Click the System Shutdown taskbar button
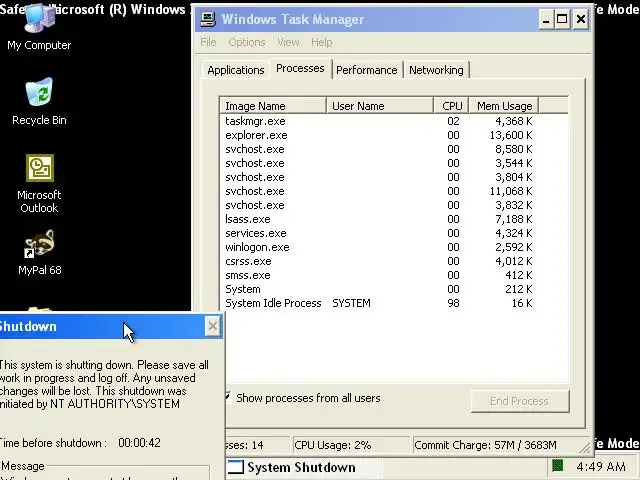The height and width of the screenshot is (480, 640). [x=304, y=467]
